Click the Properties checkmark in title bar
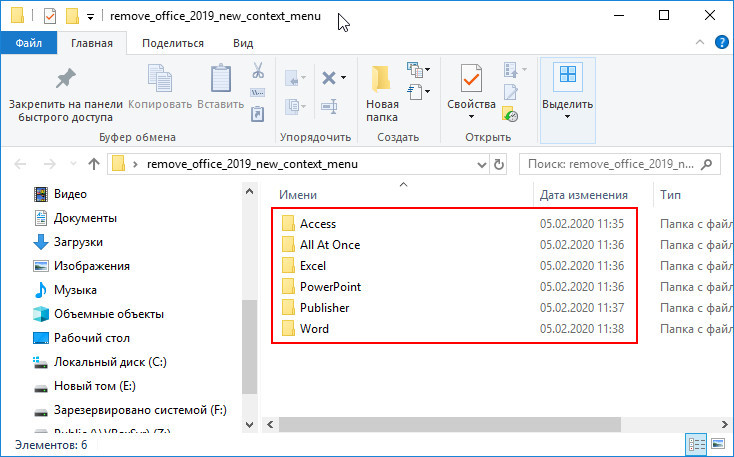This screenshot has height=457, width=734. tap(50, 16)
